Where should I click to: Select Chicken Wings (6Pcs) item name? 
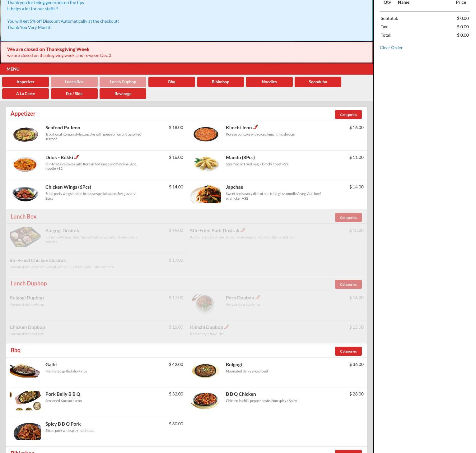pos(68,187)
